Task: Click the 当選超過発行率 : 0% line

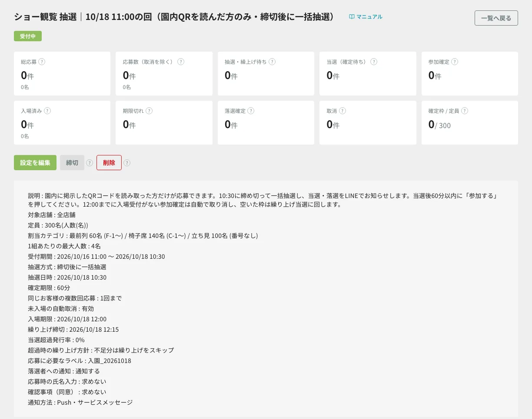Action: click(56, 340)
